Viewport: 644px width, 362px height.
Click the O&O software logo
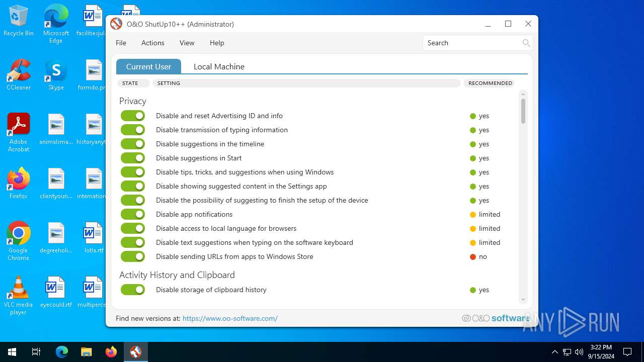496,318
